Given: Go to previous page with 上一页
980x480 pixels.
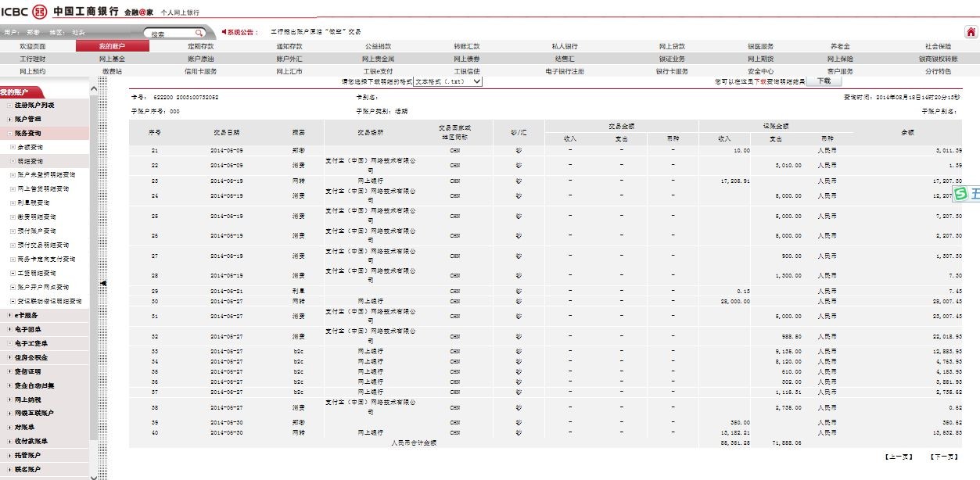Looking at the screenshot, I should point(898,456).
